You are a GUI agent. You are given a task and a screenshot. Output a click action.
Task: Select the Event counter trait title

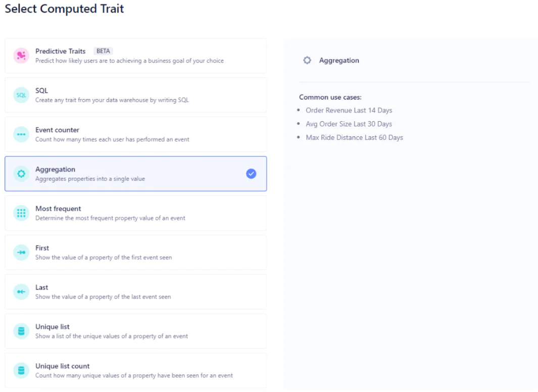(x=57, y=130)
